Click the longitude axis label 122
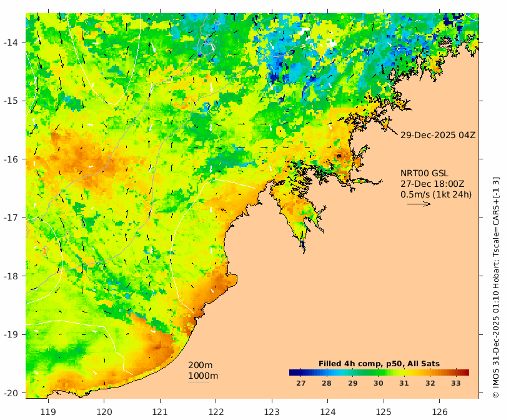Viewport: 506px width, 420px height. (x=216, y=412)
